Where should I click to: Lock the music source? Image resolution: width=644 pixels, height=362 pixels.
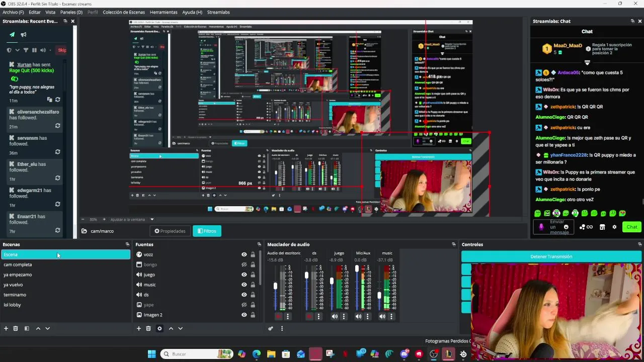tap(253, 285)
